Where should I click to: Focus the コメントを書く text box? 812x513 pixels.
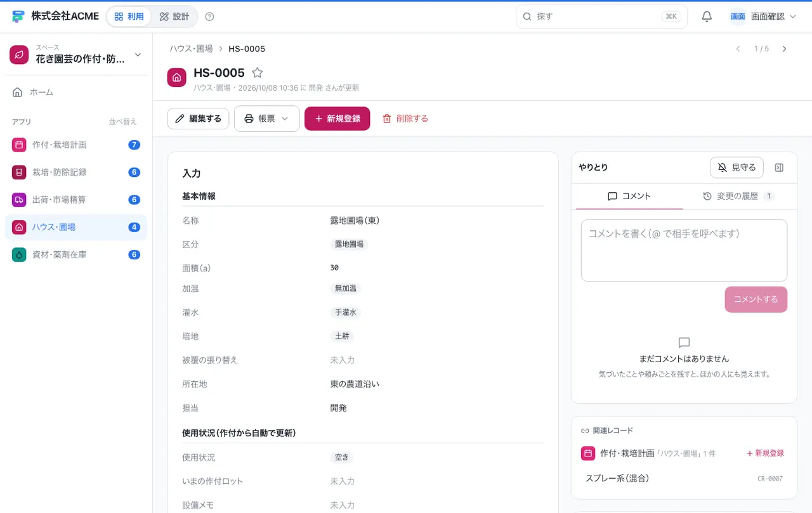pyautogui.click(x=684, y=250)
